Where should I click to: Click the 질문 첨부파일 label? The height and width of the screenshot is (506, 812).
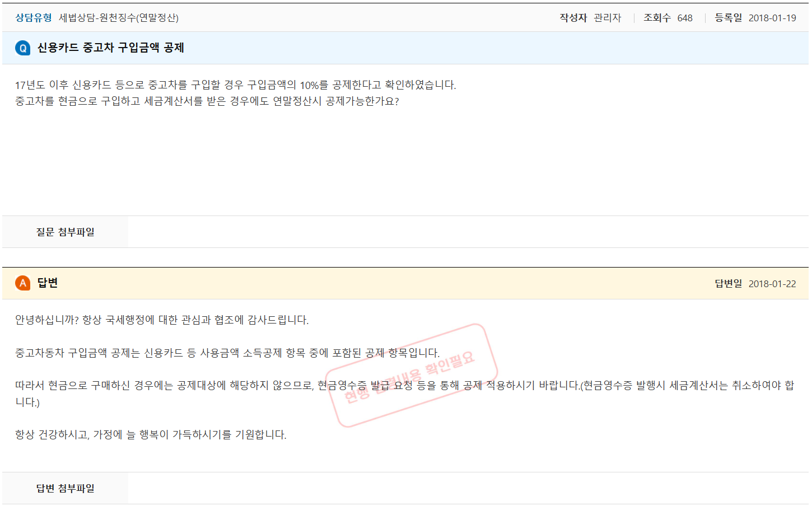pyautogui.click(x=66, y=232)
